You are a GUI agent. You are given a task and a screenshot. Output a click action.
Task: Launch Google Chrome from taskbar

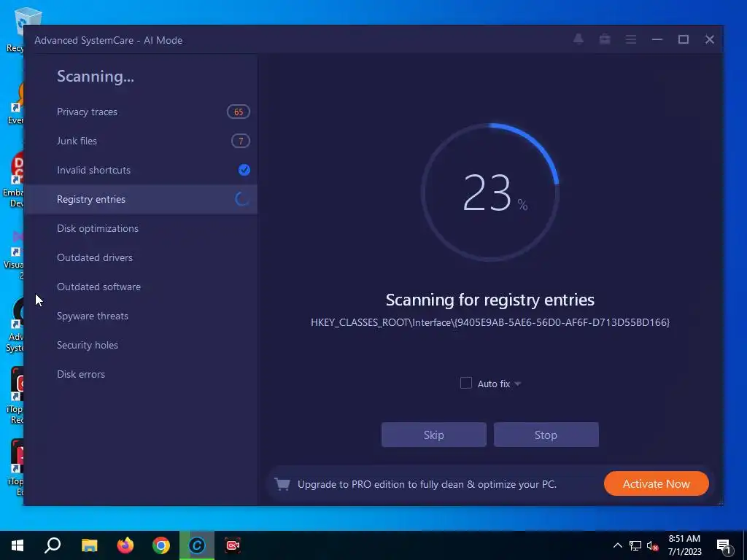tap(161, 545)
